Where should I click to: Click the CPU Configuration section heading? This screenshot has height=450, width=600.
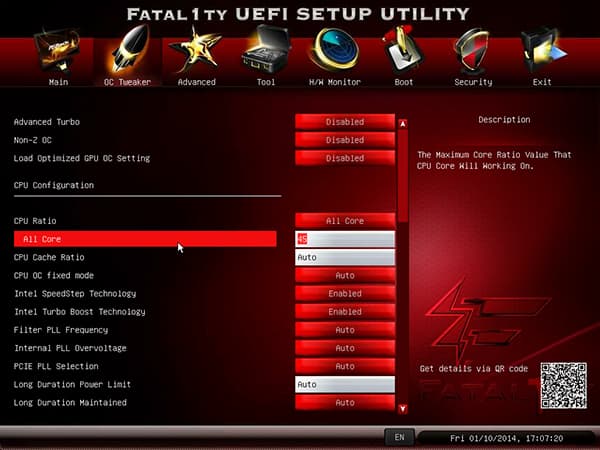(54, 185)
